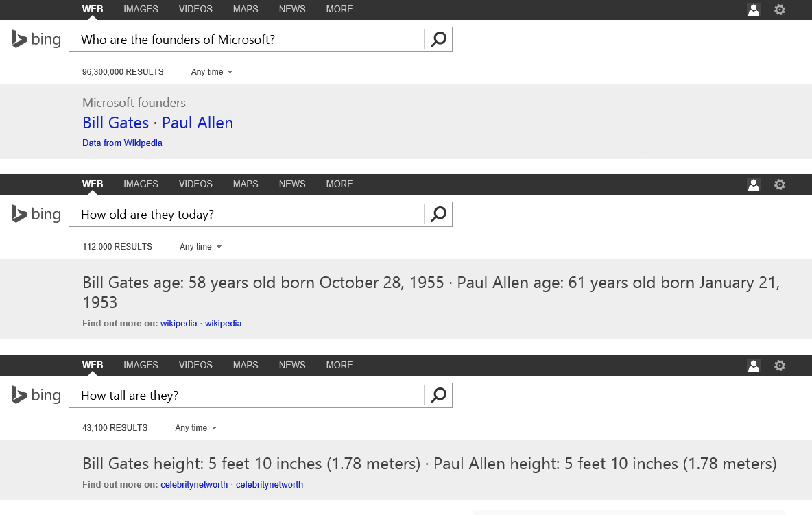Open NEWS tab in the top Bing bar
The width and height of the screenshot is (812, 515).
[292, 10]
